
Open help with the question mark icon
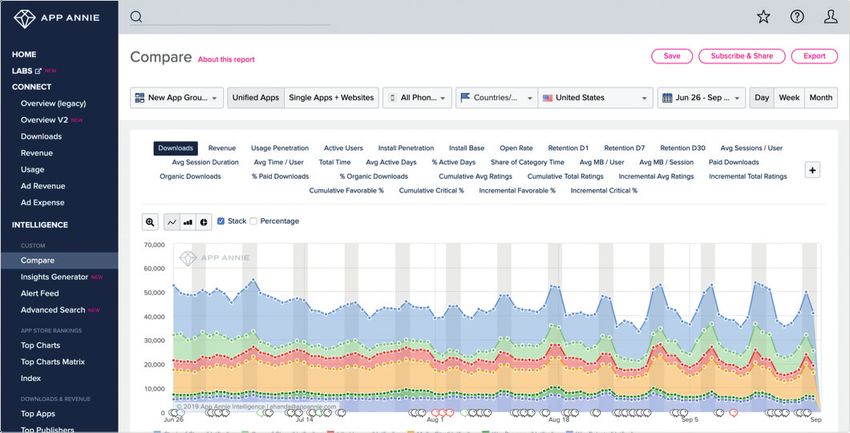pos(797,17)
